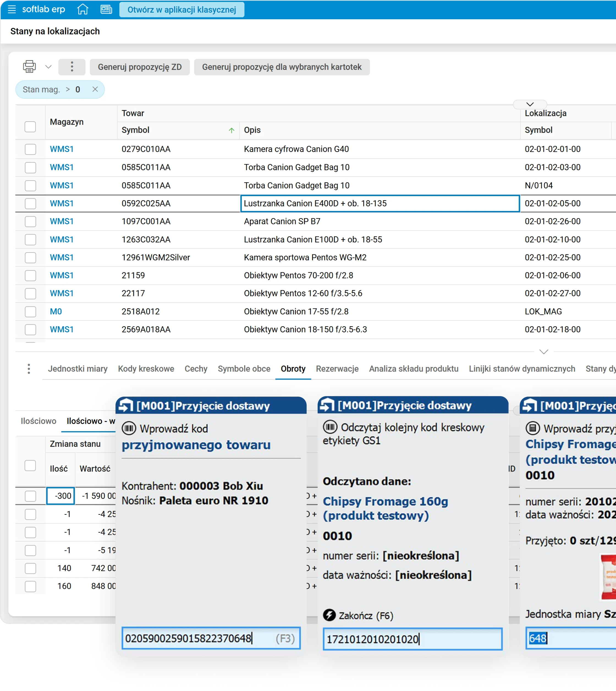Click the news panel icon beside home
Image resolution: width=616 pixels, height=691 pixels.
point(106,9)
